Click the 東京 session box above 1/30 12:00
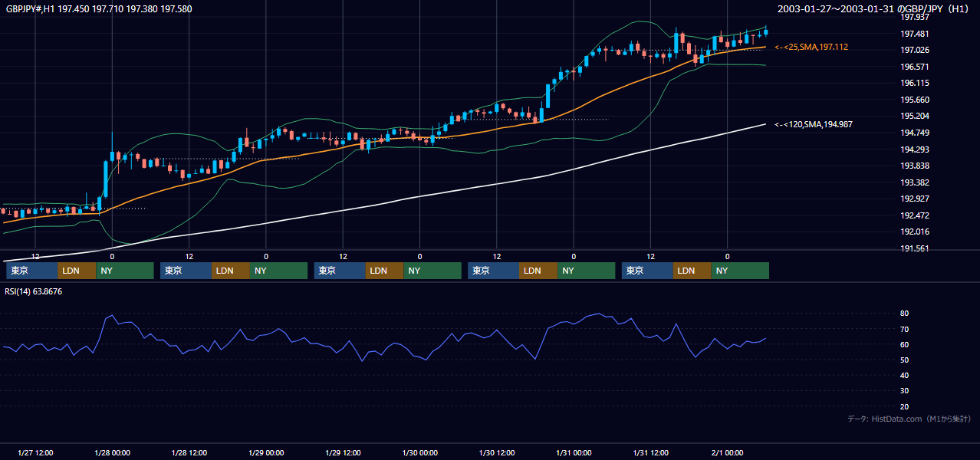 494,271
